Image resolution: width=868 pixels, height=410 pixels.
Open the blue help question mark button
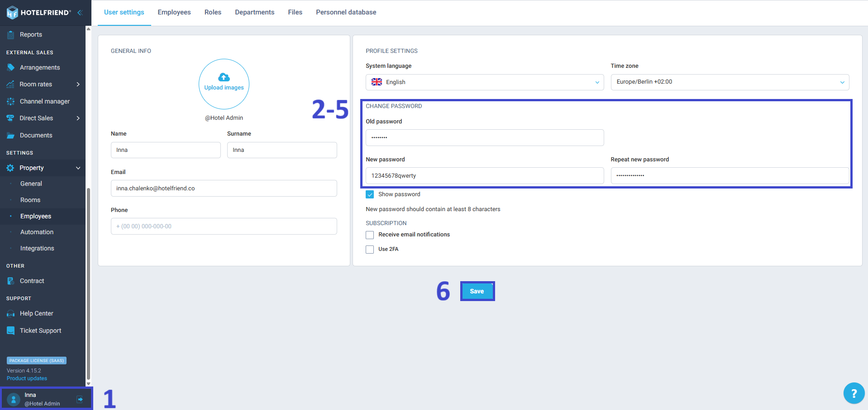click(x=854, y=393)
